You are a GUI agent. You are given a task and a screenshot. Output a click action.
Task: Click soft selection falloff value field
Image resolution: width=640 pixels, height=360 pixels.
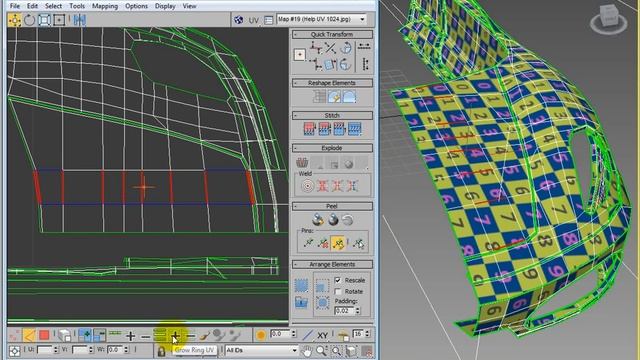[280, 334]
